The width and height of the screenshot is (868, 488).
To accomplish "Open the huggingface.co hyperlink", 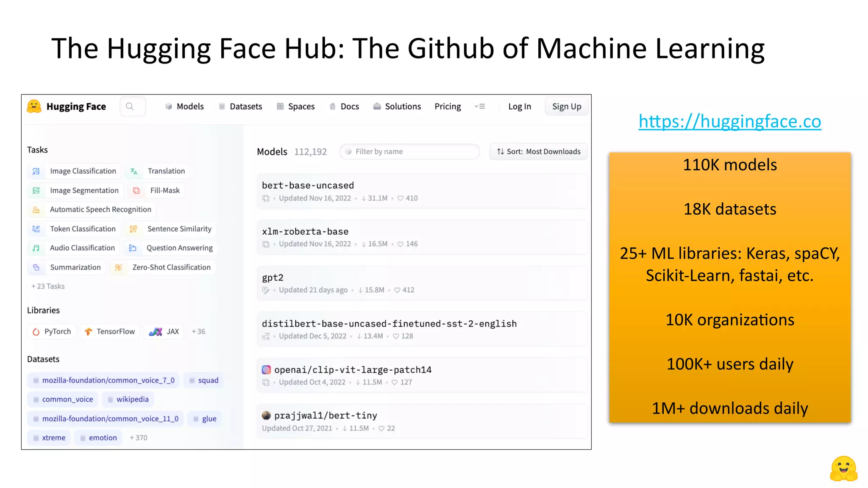I will [x=730, y=122].
